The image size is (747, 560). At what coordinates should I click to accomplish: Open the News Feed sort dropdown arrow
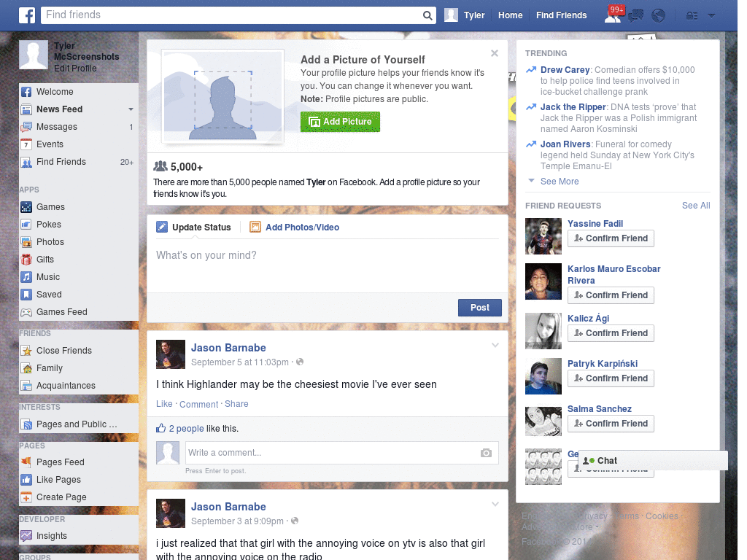click(x=131, y=109)
